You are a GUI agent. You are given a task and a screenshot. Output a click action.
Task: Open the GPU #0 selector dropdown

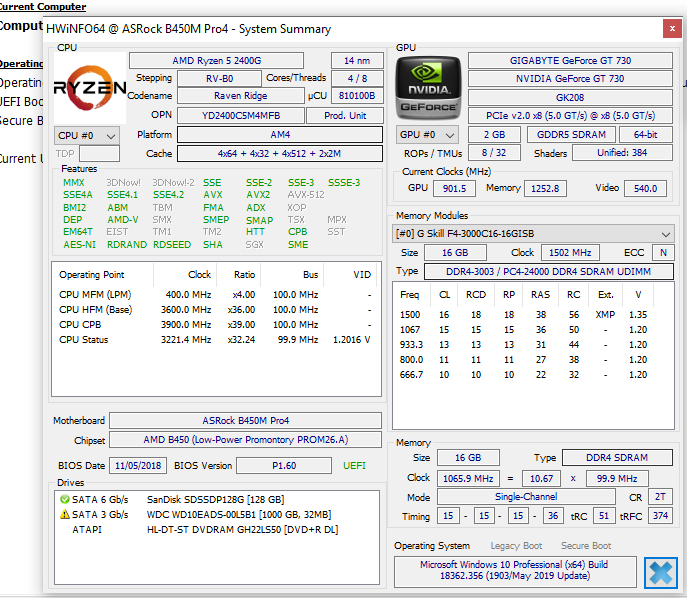tap(427, 134)
